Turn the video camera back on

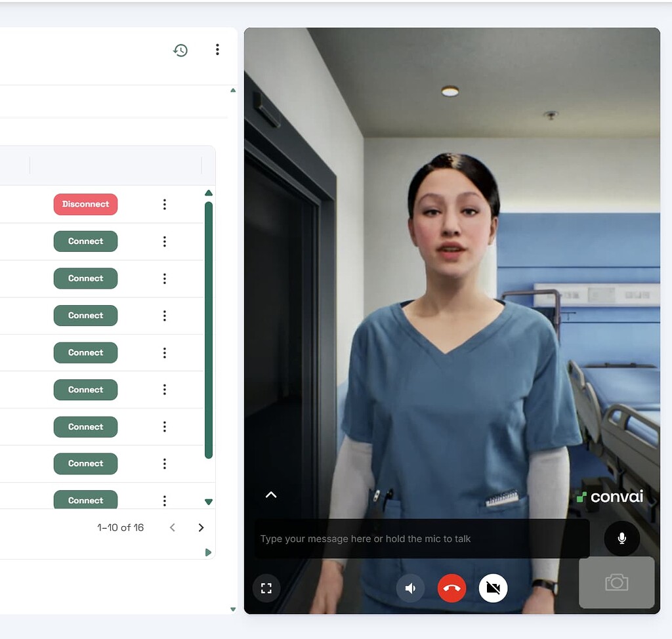pos(492,588)
